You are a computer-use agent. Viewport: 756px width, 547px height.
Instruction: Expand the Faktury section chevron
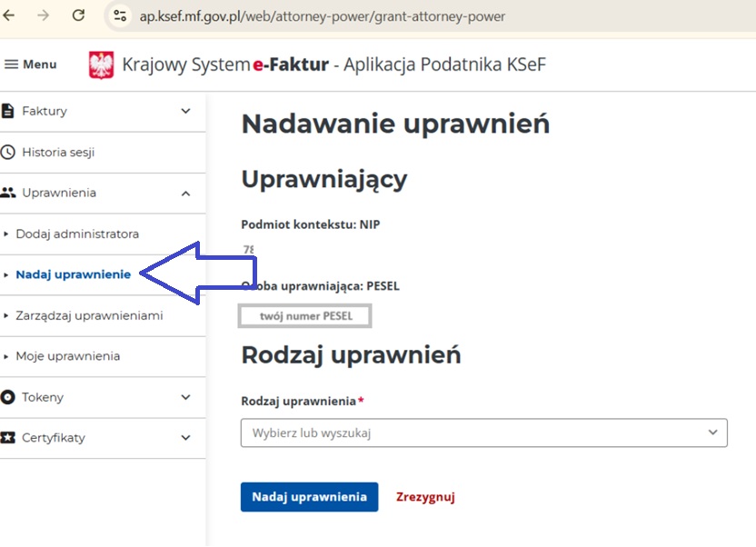185,111
